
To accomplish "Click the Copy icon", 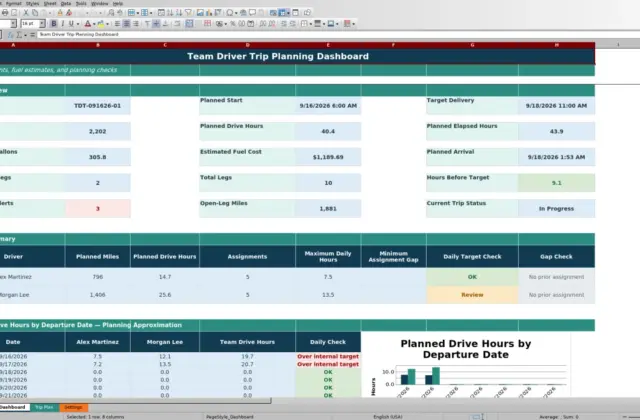I will pos(35,13).
